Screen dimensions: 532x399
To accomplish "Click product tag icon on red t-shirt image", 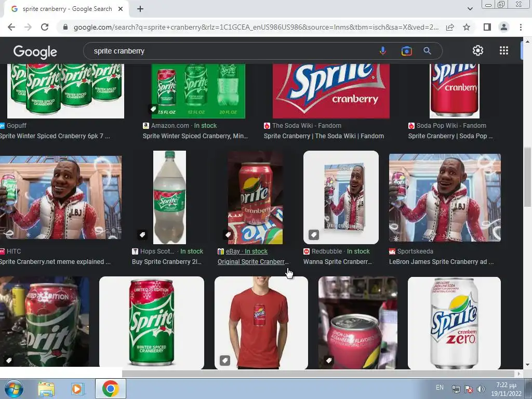I will (x=225, y=361).
